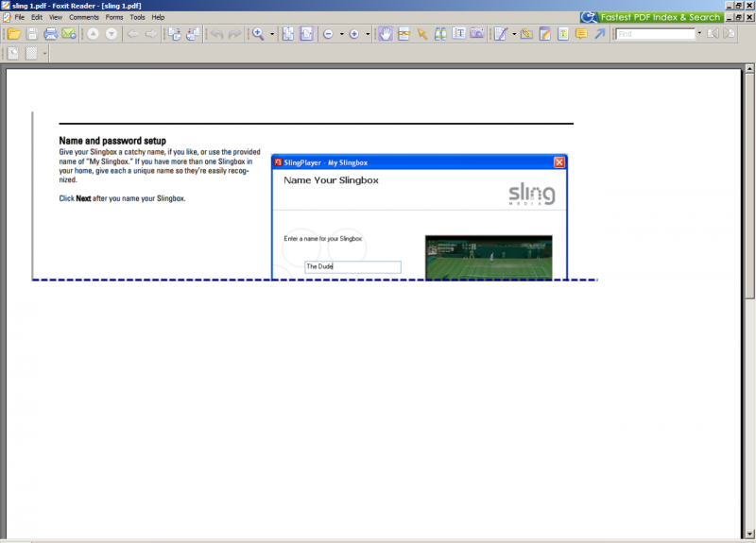Click the highlighted Fit Width icon
Viewport: 756px width, 543px height.
pos(306,34)
